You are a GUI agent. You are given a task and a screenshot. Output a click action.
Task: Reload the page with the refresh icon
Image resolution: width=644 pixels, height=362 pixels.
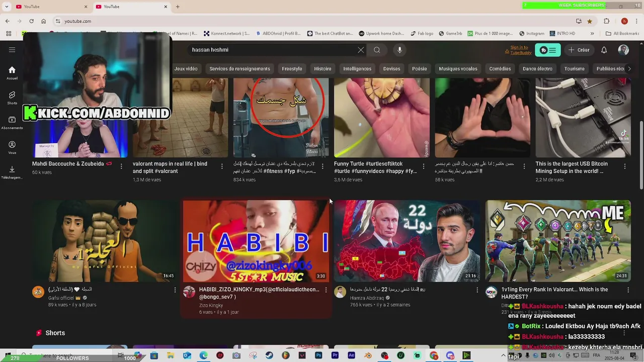[x=31, y=21]
